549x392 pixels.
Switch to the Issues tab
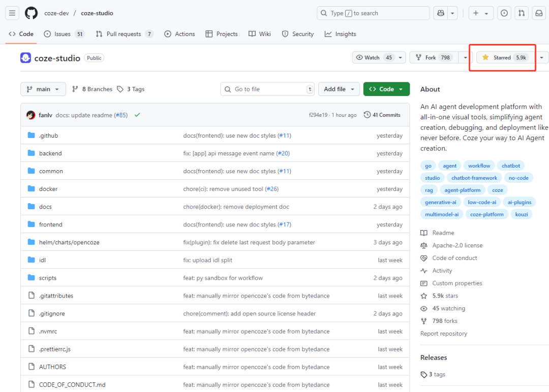[64, 34]
